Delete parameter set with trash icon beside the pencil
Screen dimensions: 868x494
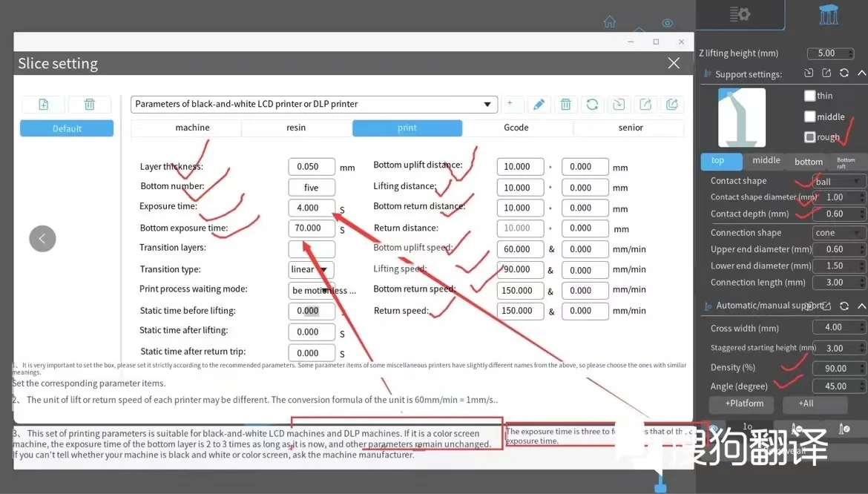(565, 104)
